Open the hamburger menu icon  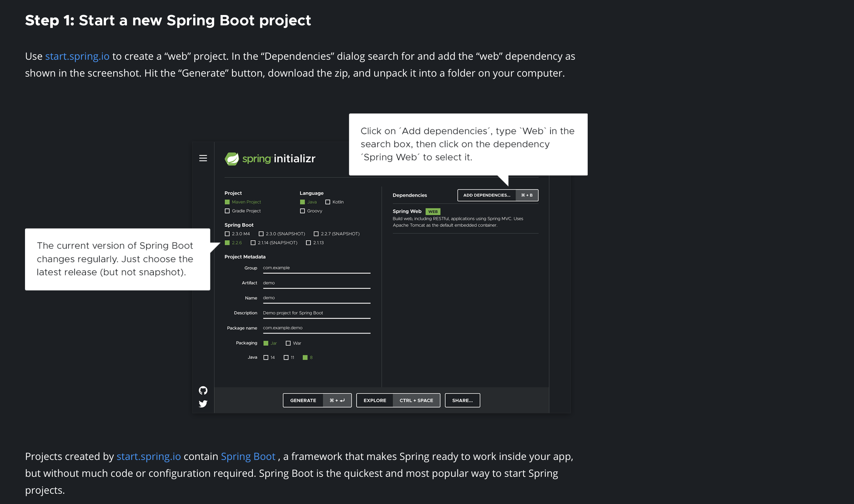tap(203, 158)
